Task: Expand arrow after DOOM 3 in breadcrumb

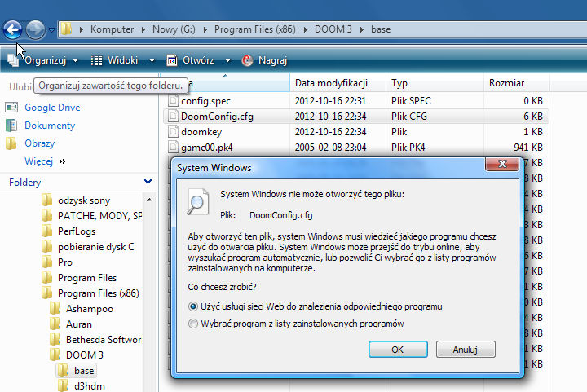Action: coord(362,29)
